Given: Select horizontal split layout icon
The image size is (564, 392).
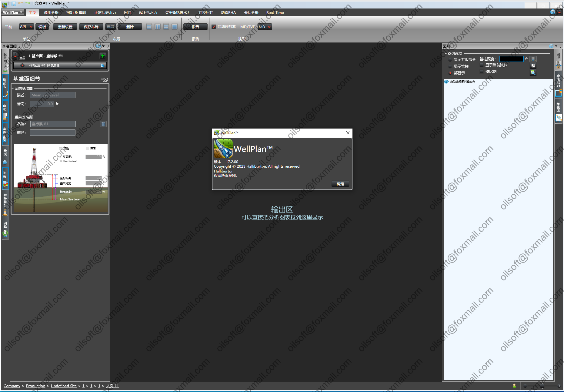Looking at the screenshot, I should click(x=149, y=27).
